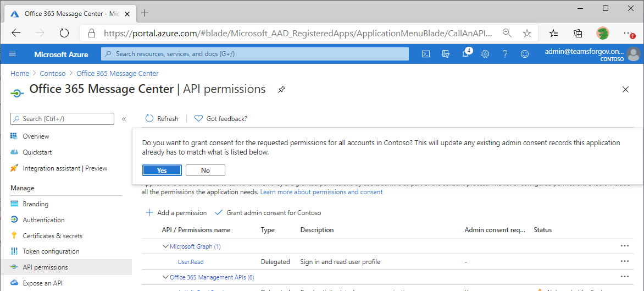
Task: Click the help question mark icon
Action: coord(505,54)
